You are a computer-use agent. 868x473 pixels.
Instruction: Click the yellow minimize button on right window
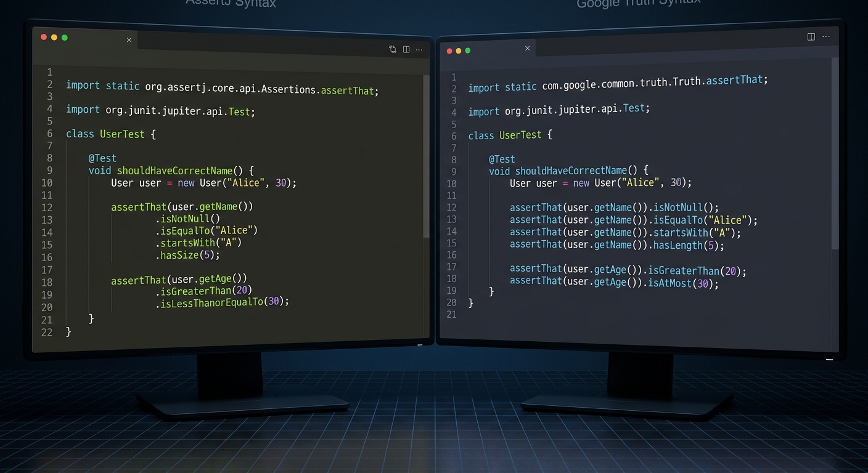click(458, 51)
